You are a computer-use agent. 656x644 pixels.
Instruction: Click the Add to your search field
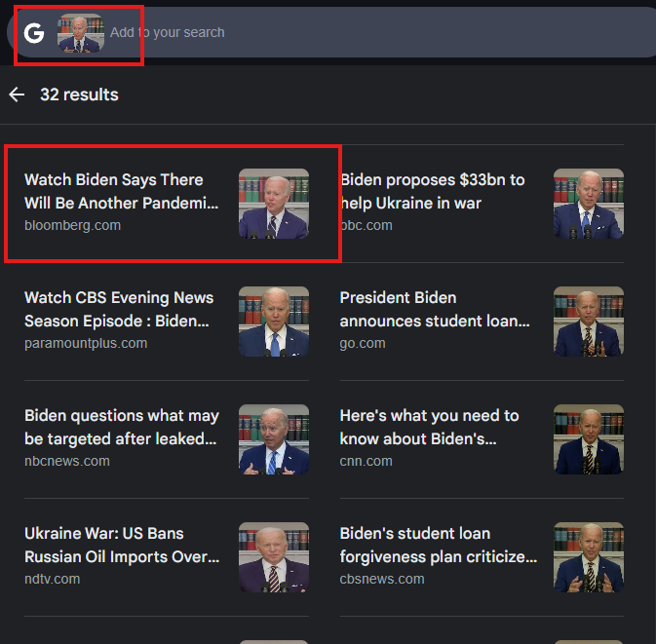(376, 32)
